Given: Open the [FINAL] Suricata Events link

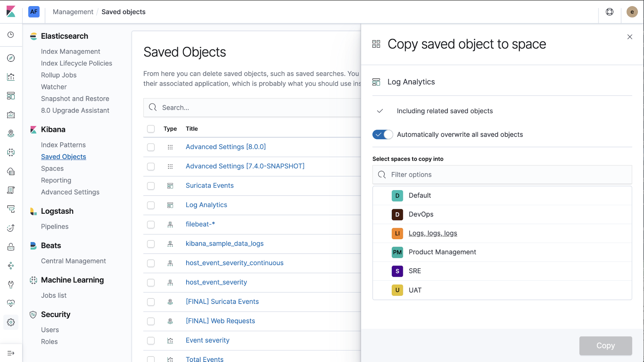Looking at the screenshot, I should click(x=222, y=301).
